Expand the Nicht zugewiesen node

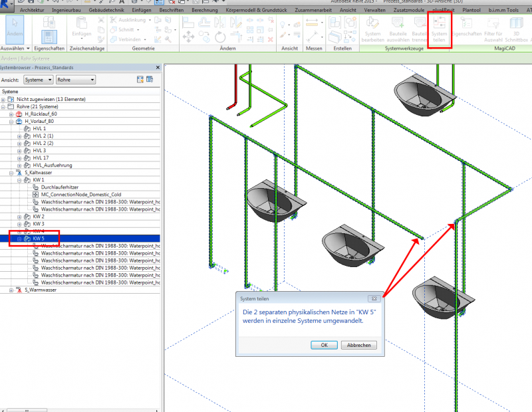pyautogui.click(x=3, y=99)
